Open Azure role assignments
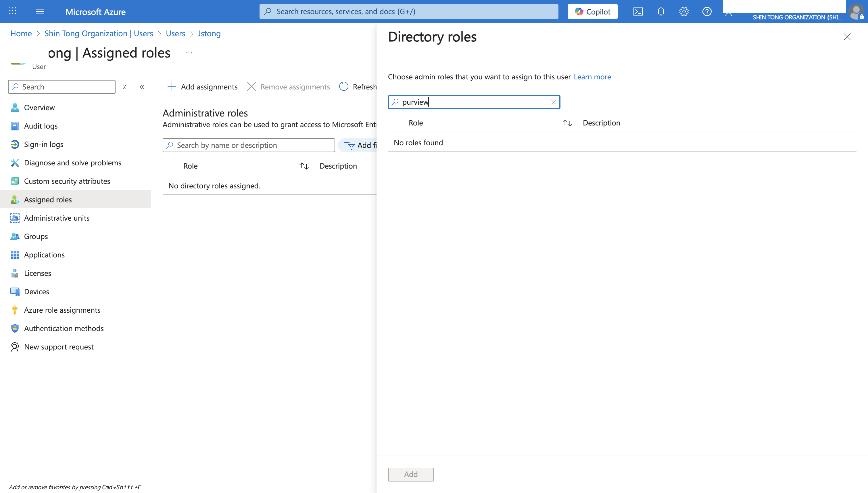This screenshot has height=493, width=868. (62, 310)
